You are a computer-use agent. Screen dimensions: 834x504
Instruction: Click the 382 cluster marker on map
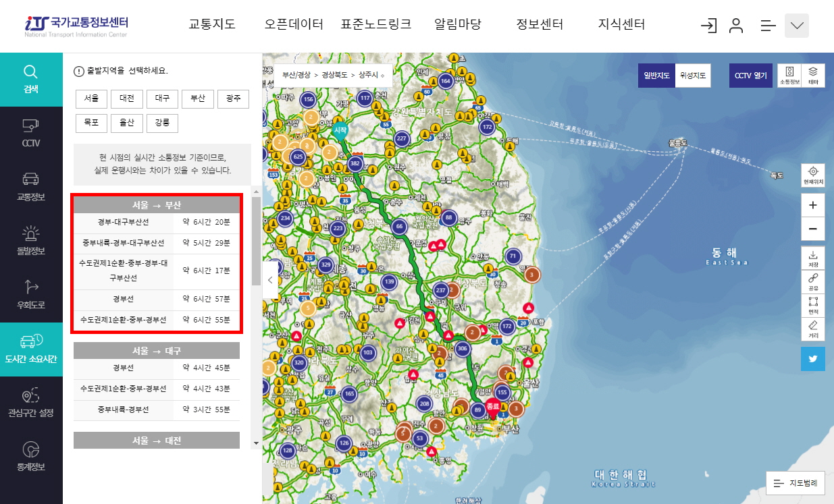(355, 163)
